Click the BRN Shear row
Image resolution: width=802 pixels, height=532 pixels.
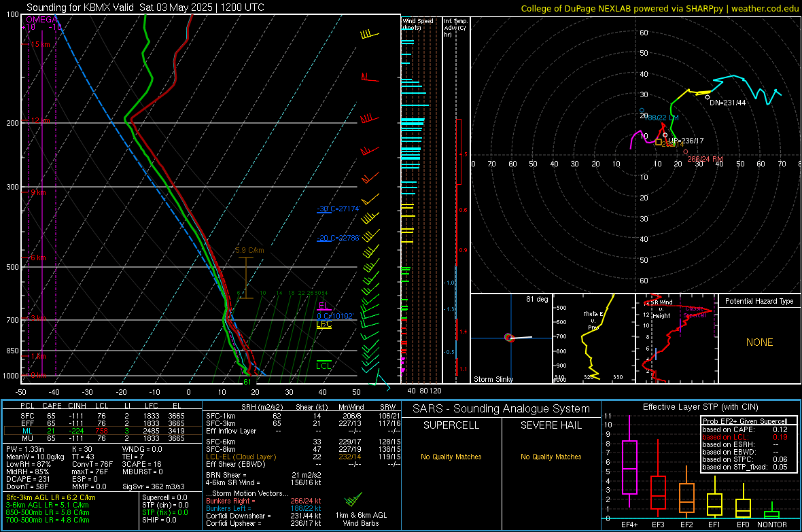264,475
